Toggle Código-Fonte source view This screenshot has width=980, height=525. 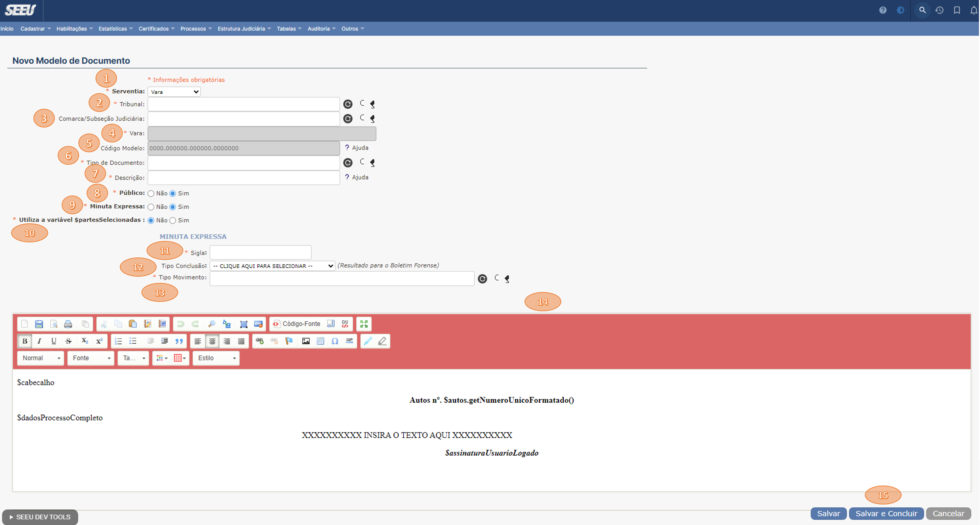click(297, 324)
